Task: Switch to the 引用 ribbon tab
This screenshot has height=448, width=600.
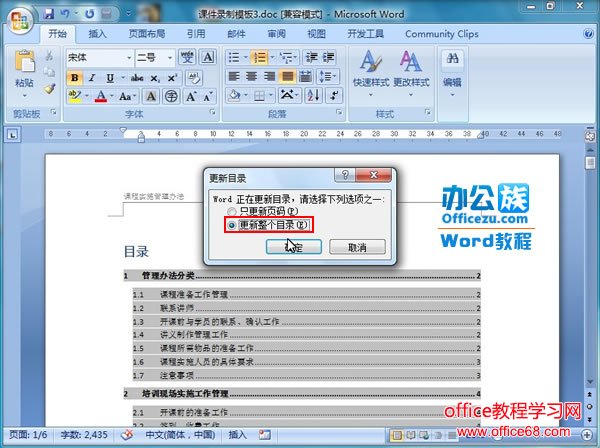Action: coord(196,34)
